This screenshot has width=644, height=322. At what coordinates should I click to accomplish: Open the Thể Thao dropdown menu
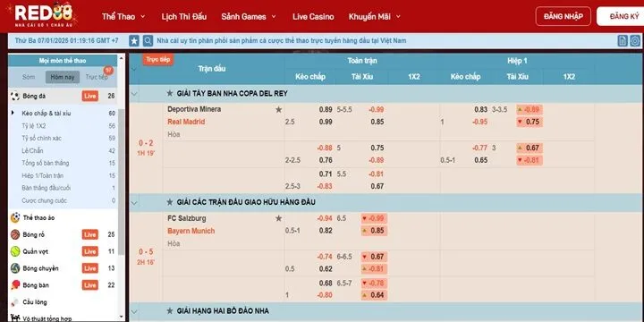coord(123,17)
